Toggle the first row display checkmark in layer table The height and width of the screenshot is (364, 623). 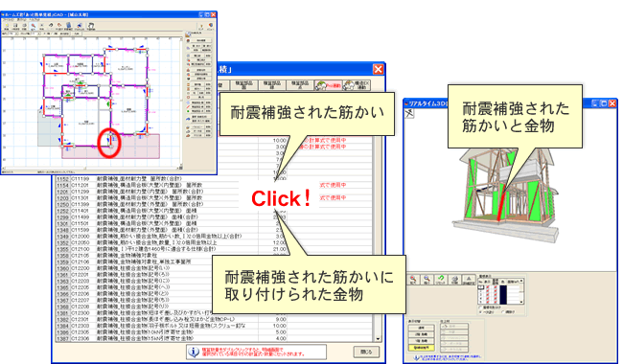click(488, 287)
